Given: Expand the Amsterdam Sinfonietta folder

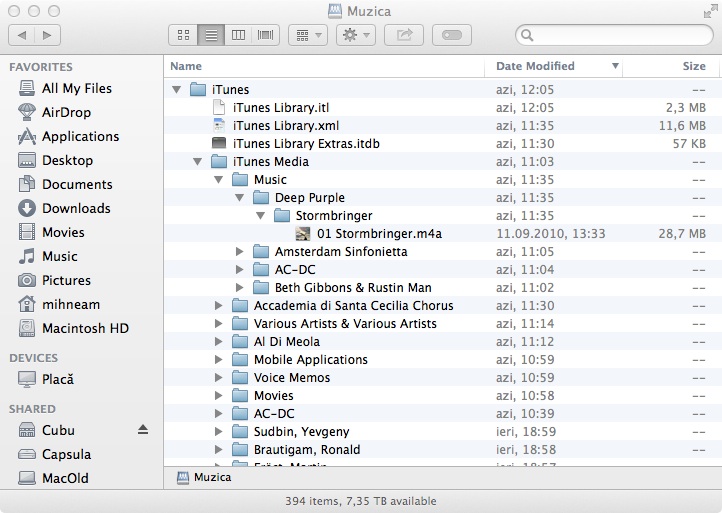Looking at the screenshot, I should click(x=239, y=251).
